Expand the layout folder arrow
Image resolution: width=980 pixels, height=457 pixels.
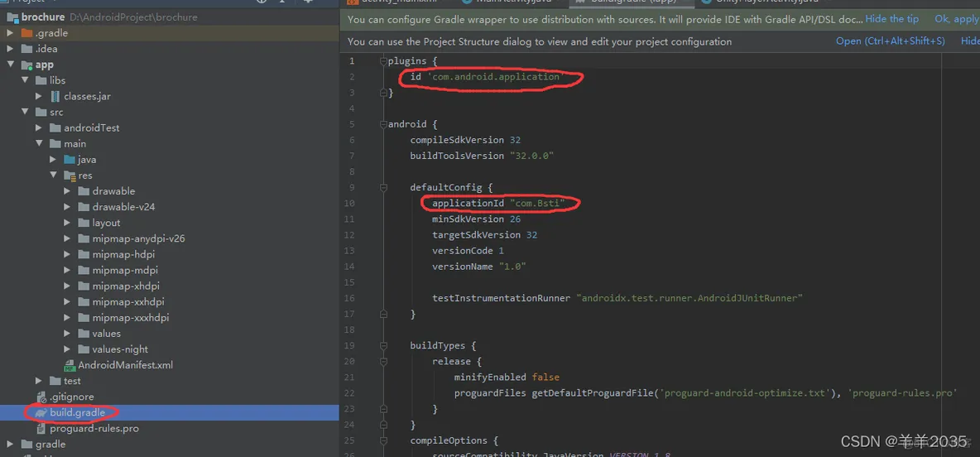point(68,223)
